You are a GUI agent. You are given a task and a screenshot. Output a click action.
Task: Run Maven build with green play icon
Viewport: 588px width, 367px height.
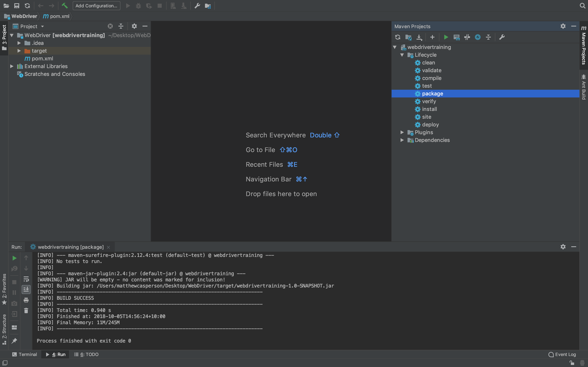[446, 37]
